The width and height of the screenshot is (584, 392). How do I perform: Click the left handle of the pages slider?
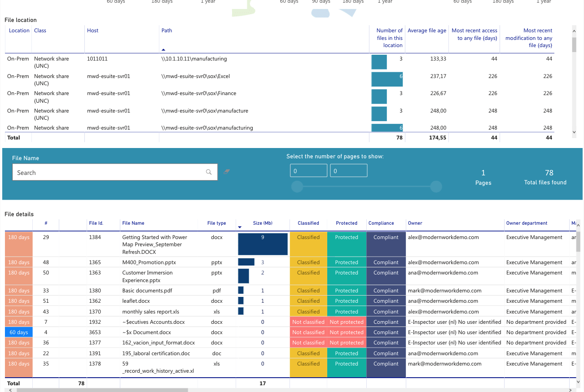pyautogui.click(x=297, y=187)
